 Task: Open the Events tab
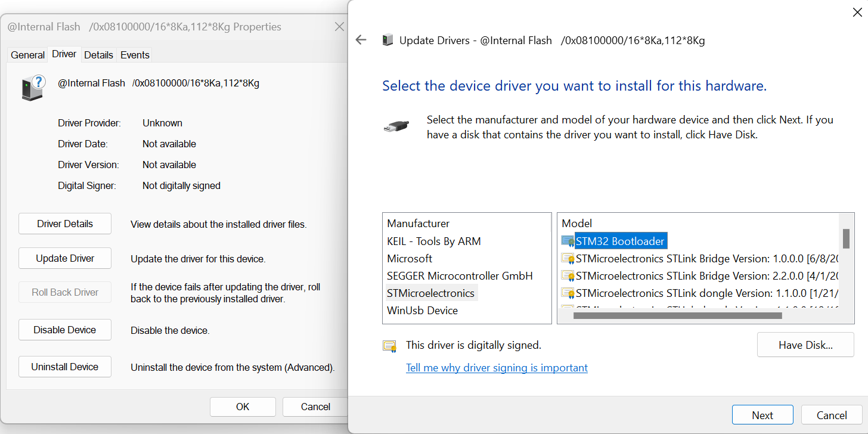click(x=135, y=55)
